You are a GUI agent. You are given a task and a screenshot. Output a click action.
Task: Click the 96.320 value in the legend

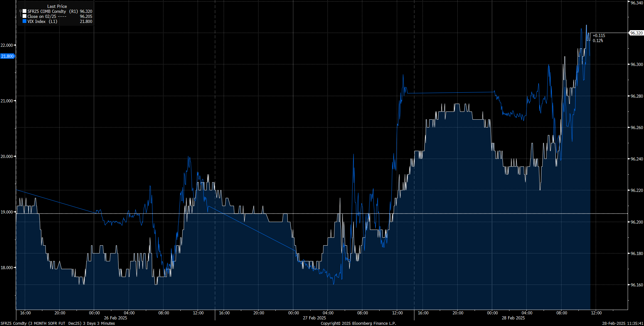coord(86,11)
